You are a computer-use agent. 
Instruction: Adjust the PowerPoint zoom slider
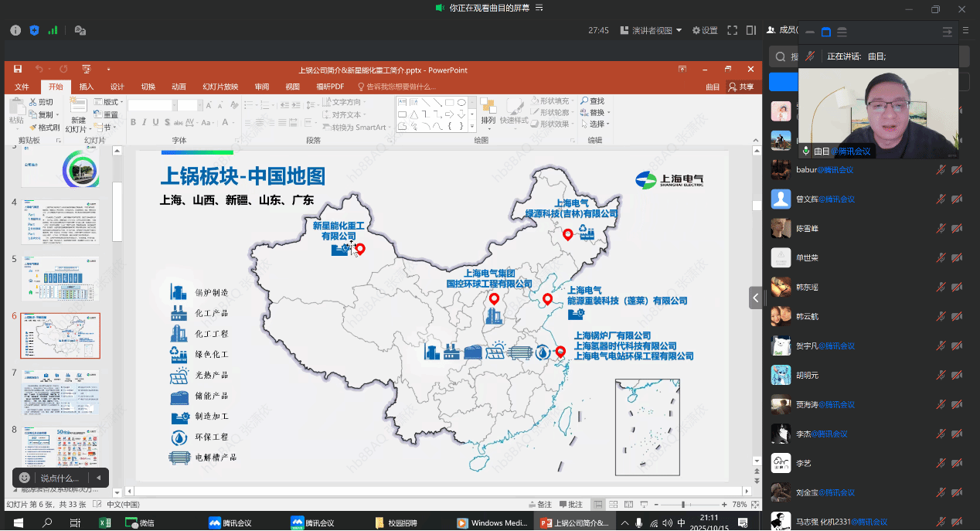pos(683,504)
